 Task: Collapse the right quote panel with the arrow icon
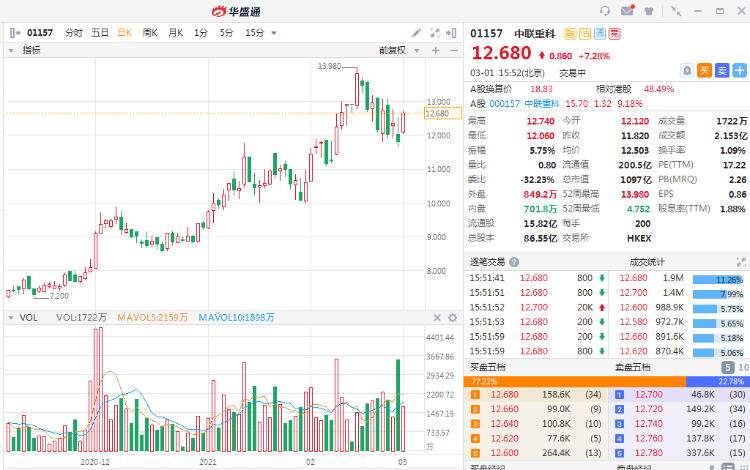tap(451, 33)
